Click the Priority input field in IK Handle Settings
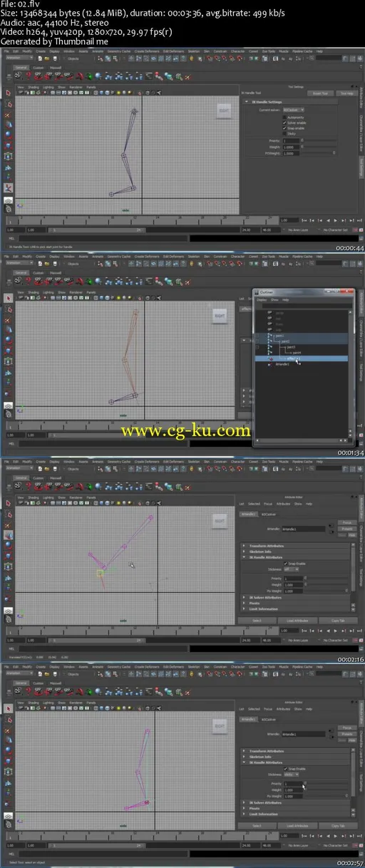365x868 pixels. coord(292,141)
